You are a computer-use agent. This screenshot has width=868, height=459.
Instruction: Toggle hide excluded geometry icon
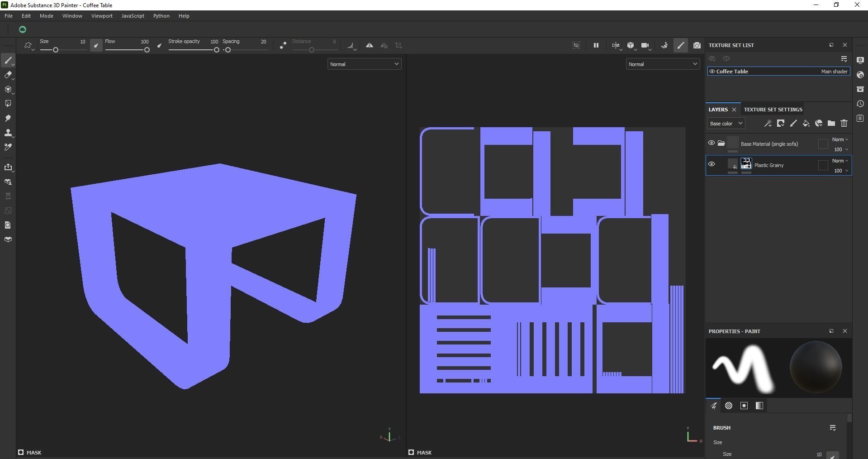[576, 45]
